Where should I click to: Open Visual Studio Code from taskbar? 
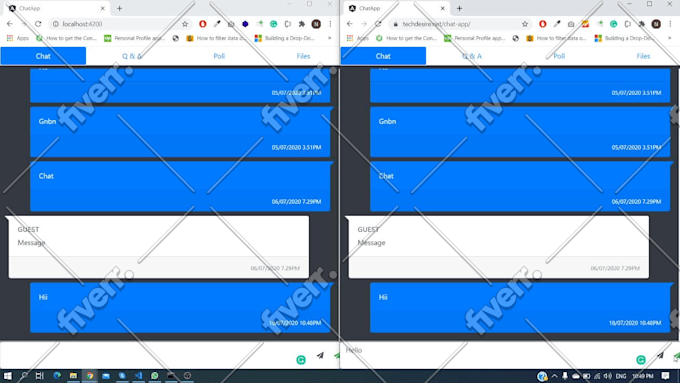point(138,376)
